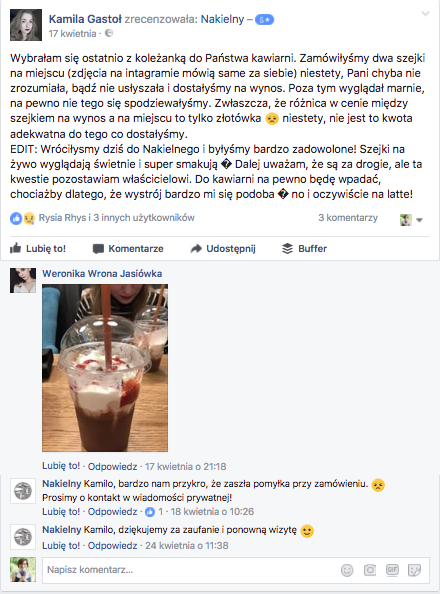Viewport: 440px width, 594px height.
Task: Attach a photo using the camera icon
Action: coord(370,570)
